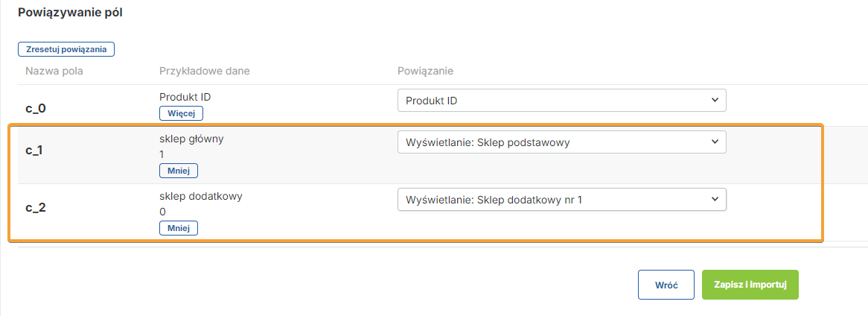
Task: Click the Przykładowe dane column header
Action: coord(205,71)
